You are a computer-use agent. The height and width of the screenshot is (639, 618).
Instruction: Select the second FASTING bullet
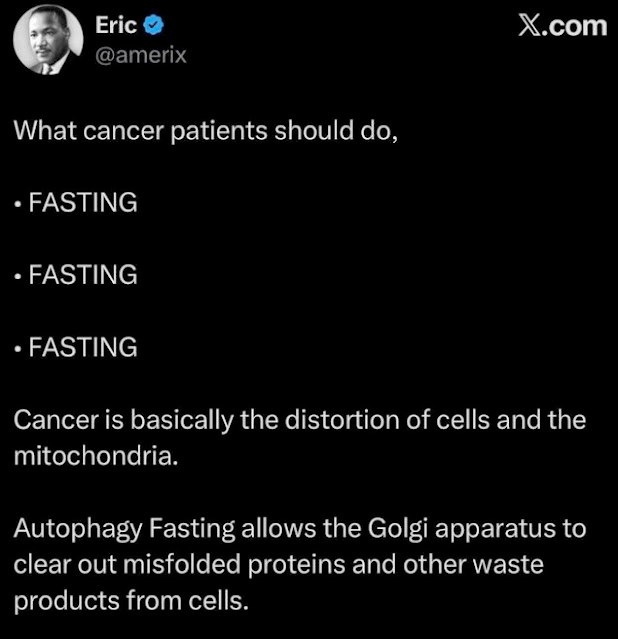pos(82,275)
